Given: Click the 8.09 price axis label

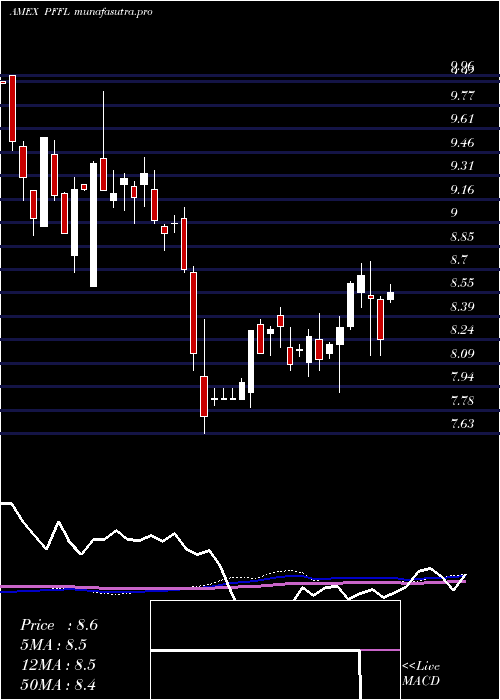Looking at the screenshot, I should tap(462, 354).
